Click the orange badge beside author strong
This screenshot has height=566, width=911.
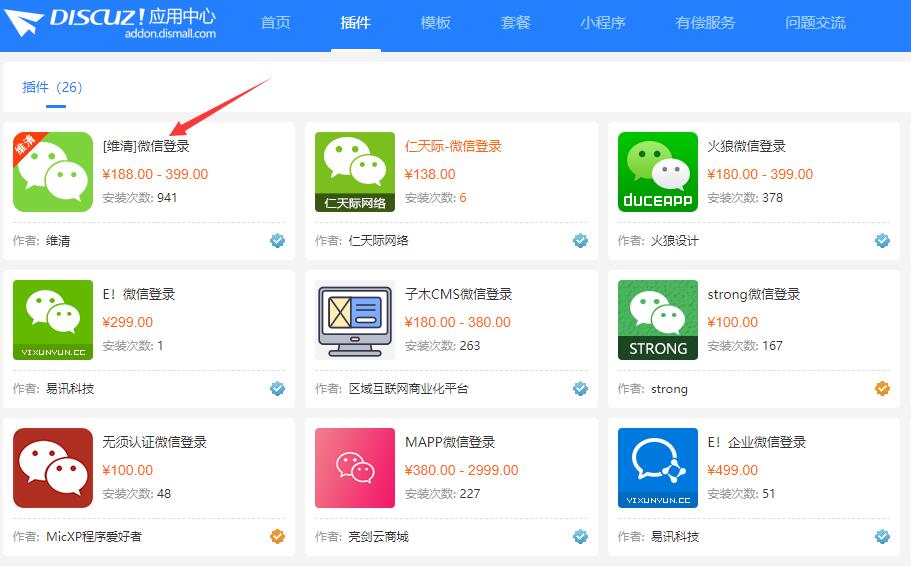(x=883, y=389)
